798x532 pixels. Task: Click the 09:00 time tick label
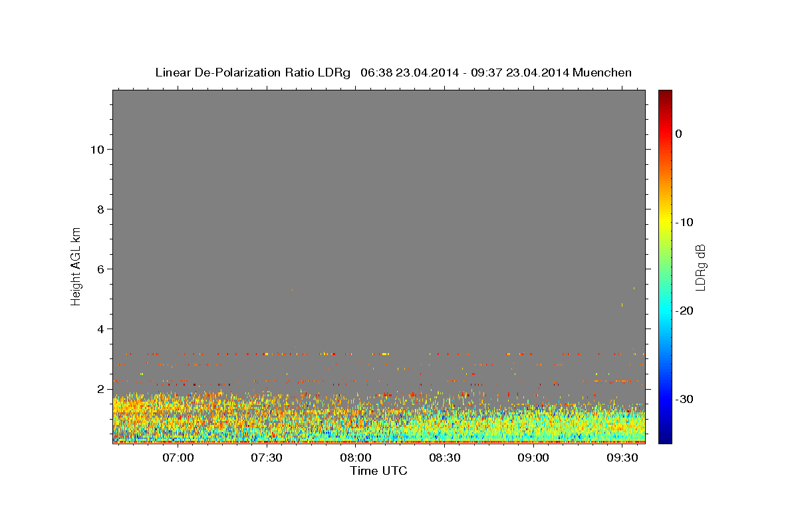click(533, 458)
